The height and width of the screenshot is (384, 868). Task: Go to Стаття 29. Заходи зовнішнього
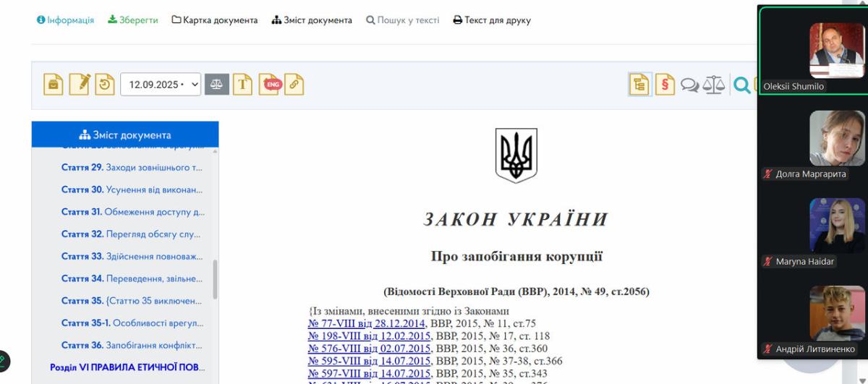pos(132,168)
